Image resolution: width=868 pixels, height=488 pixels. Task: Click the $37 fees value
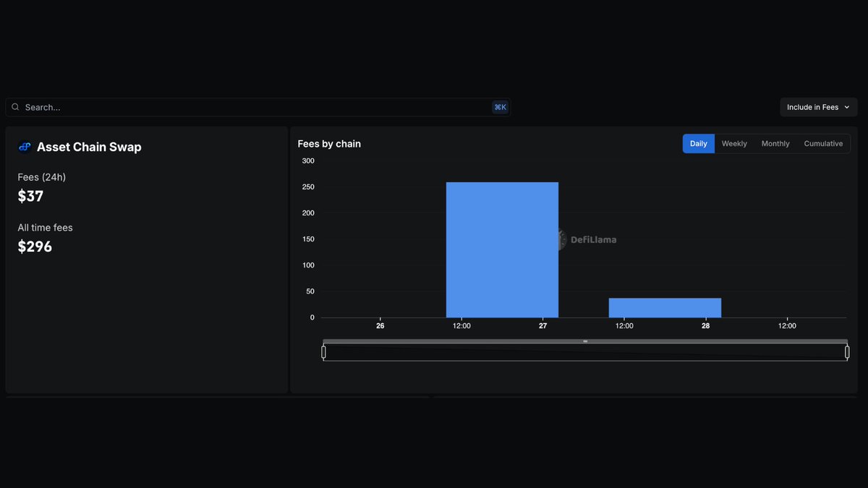pyautogui.click(x=30, y=196)
